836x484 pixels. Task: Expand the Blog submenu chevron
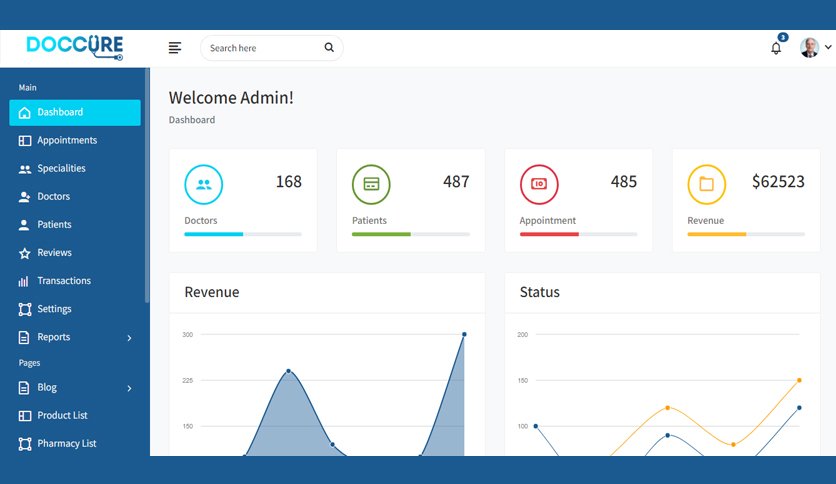[x=129, y=388]
